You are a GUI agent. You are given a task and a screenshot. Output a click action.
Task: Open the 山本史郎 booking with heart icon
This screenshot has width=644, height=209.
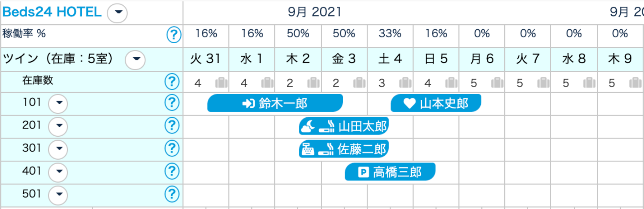[x=436, y=103]
